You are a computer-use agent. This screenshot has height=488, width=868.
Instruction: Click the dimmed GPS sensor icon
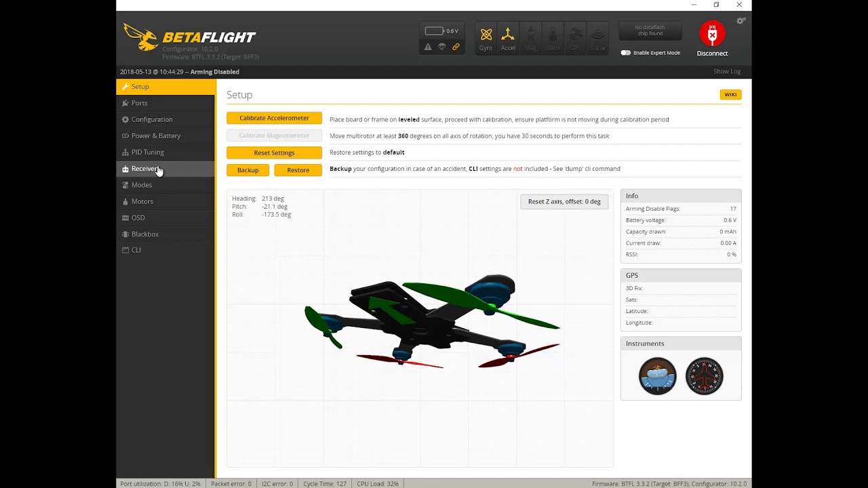(x=575, y=39)
